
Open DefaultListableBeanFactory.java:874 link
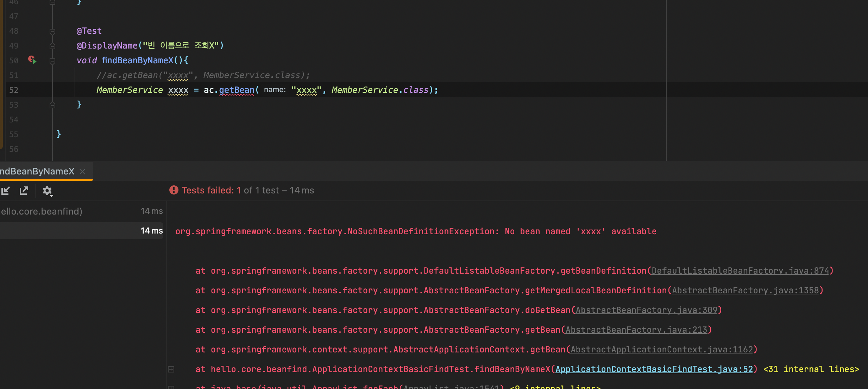[740, 271]
